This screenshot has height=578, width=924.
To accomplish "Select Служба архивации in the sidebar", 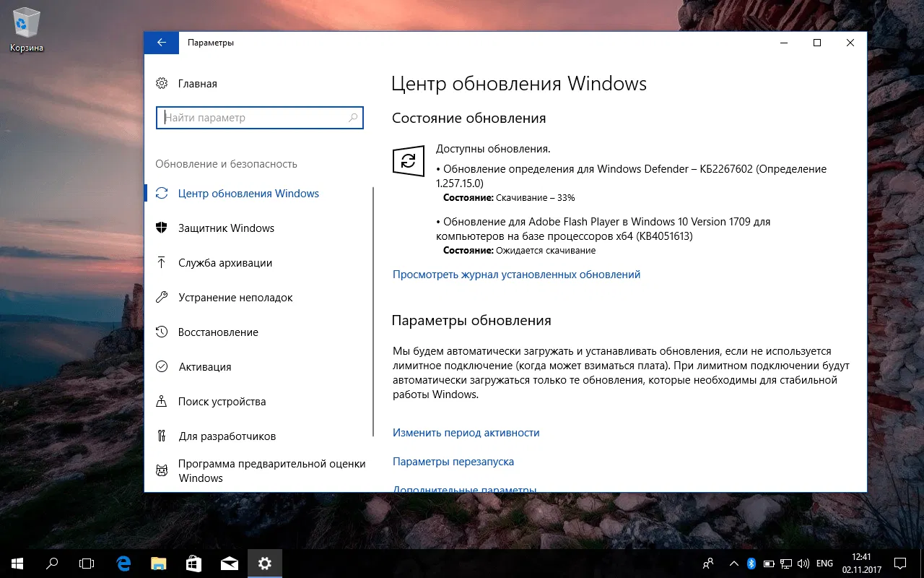I will click(x=226, y=262).
